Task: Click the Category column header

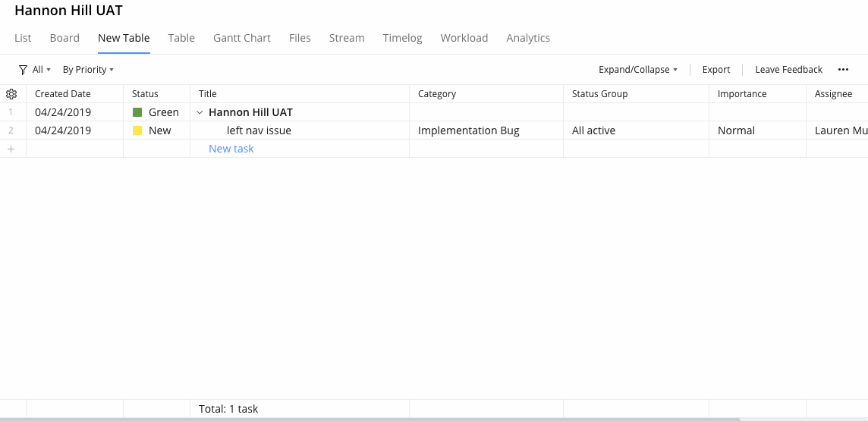Action: click(486, 94)
